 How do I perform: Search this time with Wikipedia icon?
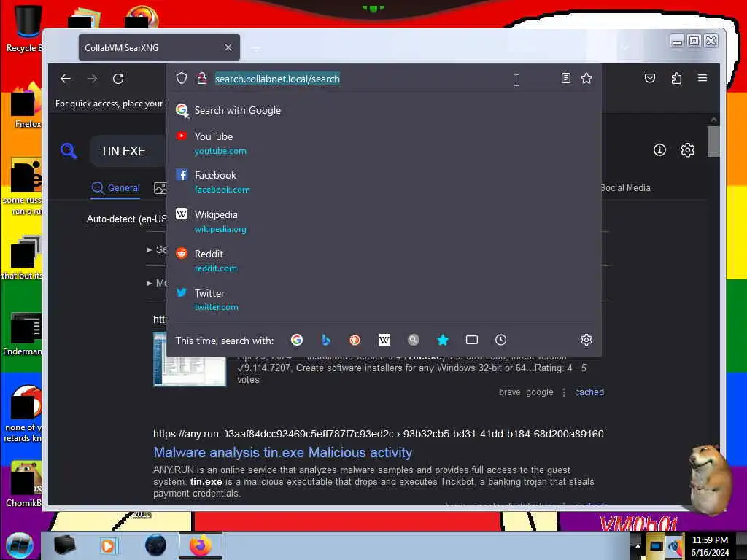click(384, 340)
